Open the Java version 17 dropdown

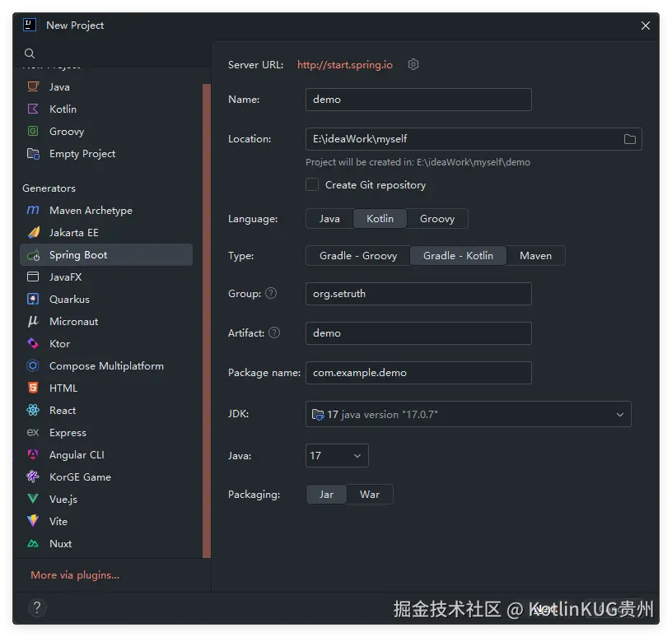[x=337, y=455]
